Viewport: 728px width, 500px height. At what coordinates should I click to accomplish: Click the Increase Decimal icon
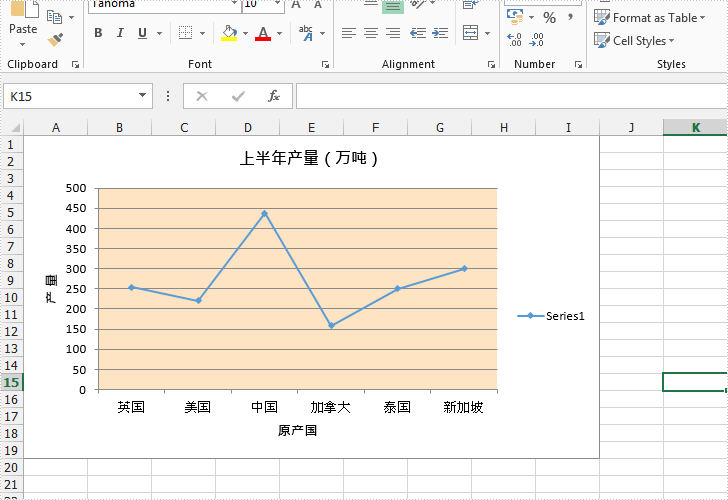[x=514, y=40]
